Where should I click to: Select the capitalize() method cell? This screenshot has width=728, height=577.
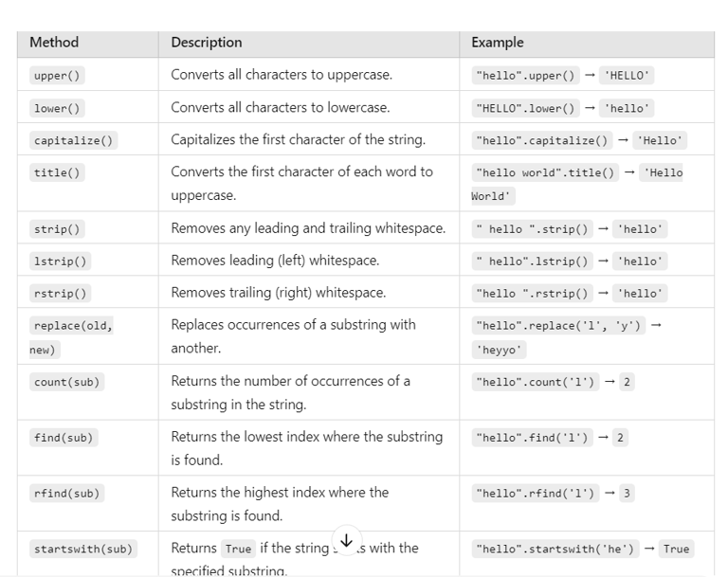click(73, 140)
